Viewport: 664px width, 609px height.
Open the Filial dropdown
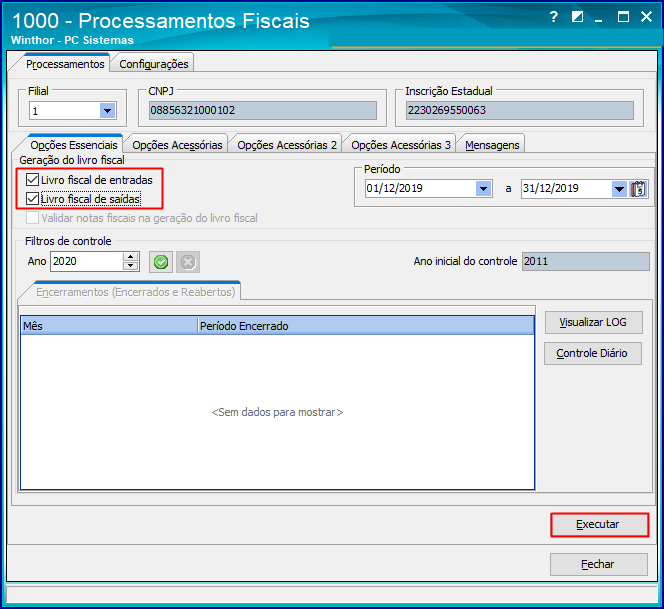[x=108, y=111]
